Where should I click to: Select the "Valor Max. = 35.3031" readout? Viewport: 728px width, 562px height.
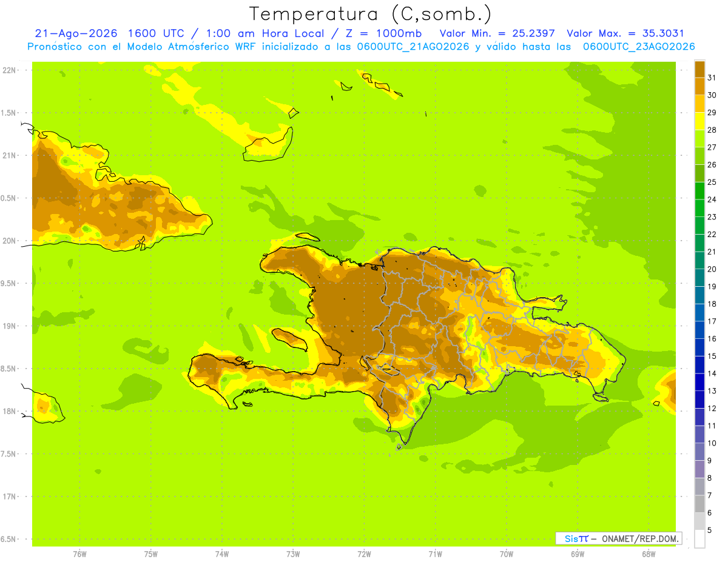pyautogui.click(x=625, y=33)
